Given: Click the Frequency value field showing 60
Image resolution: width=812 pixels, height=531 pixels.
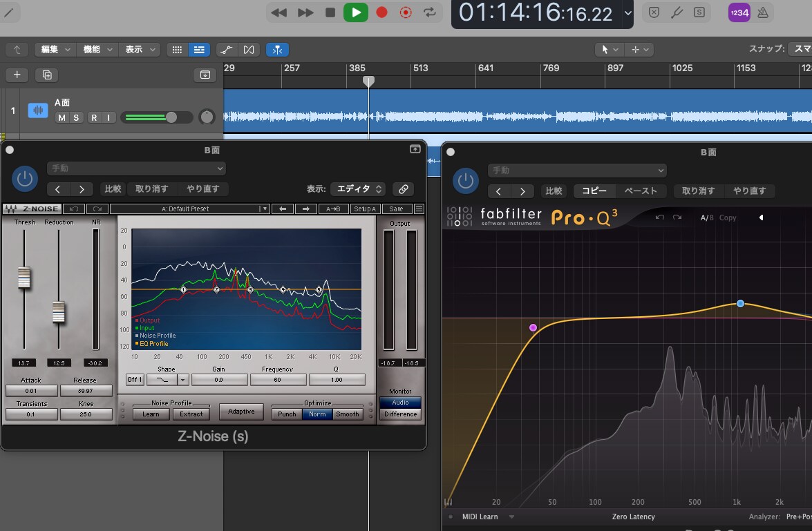Looking at the screenshot, I should click(x=278, y=380).
